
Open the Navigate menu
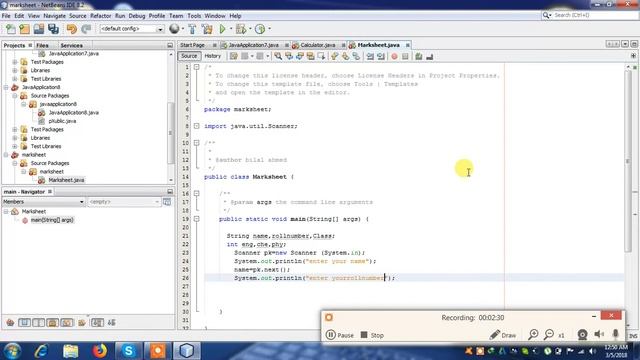(54, 16)
